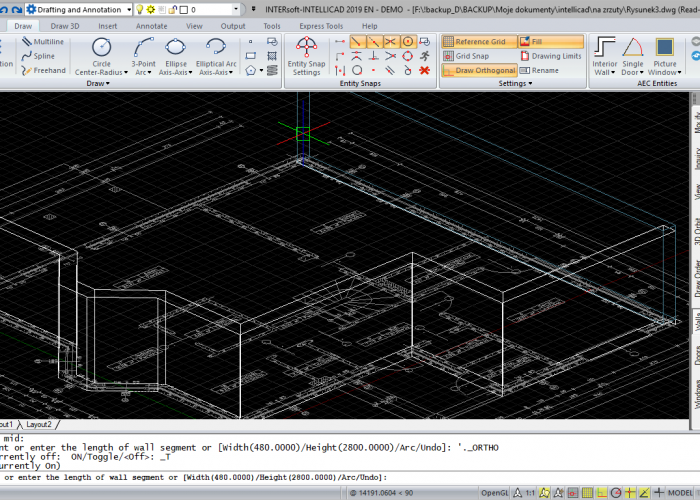This screenshot has height=500, width=700.
Task: Toggle the Midpoint entity snap
Action: (x=374, y=42)
